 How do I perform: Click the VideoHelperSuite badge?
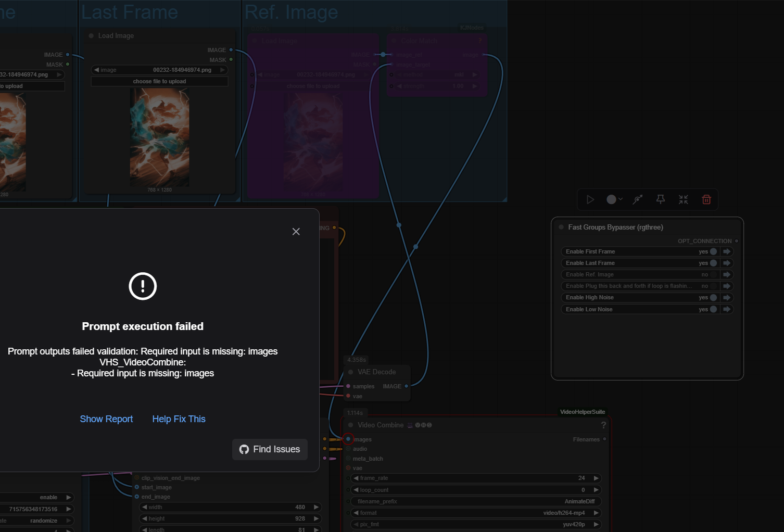point(582,412)
